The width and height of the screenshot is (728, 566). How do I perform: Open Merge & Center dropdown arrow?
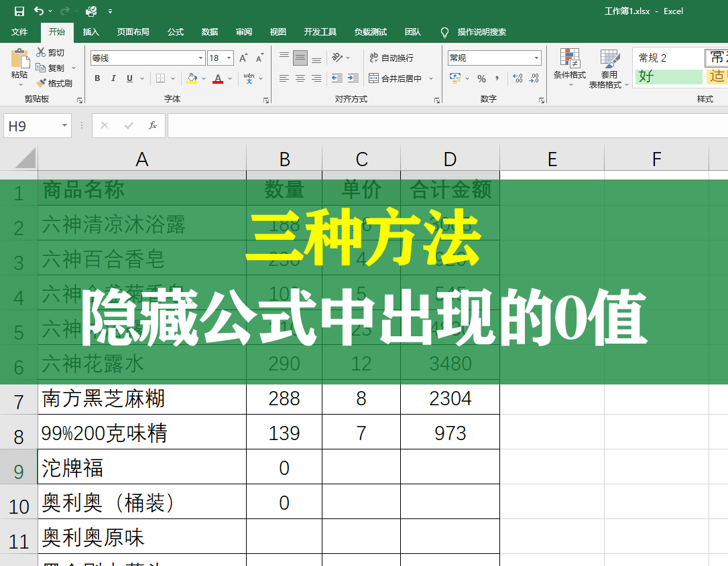point(431,78)
